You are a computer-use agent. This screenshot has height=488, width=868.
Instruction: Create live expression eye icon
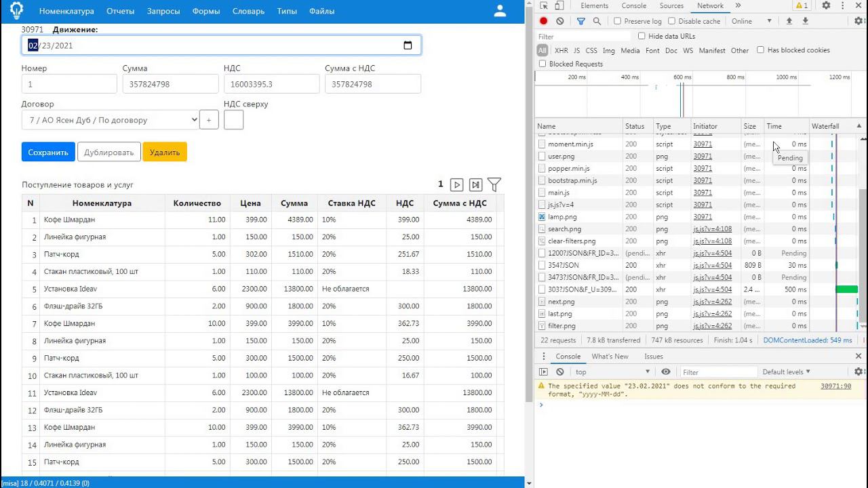666,372
